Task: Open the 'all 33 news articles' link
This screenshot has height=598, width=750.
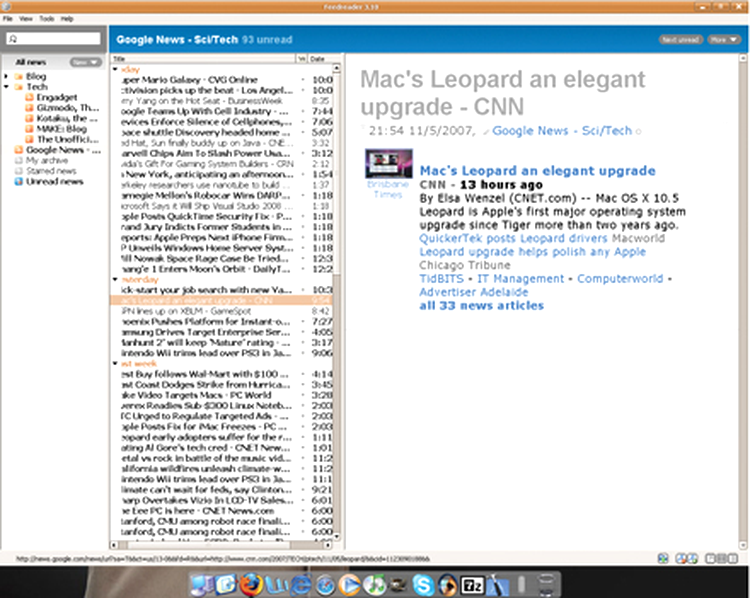Action: [x=482, y=306]
